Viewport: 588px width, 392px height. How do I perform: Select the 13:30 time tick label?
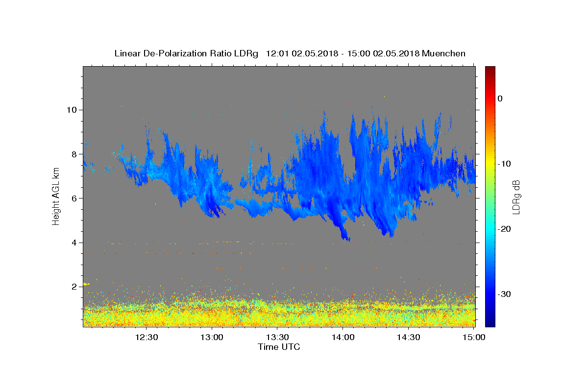pos(277,338)
